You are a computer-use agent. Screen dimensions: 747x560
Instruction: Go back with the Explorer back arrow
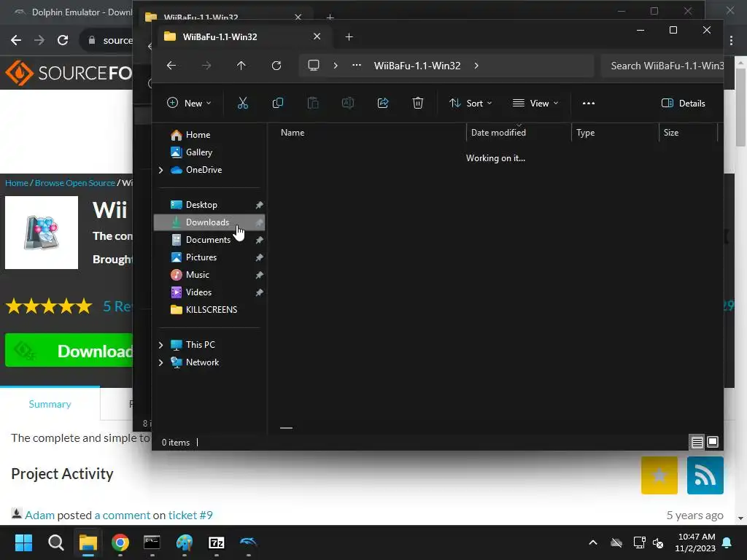[x=171, y=65]
